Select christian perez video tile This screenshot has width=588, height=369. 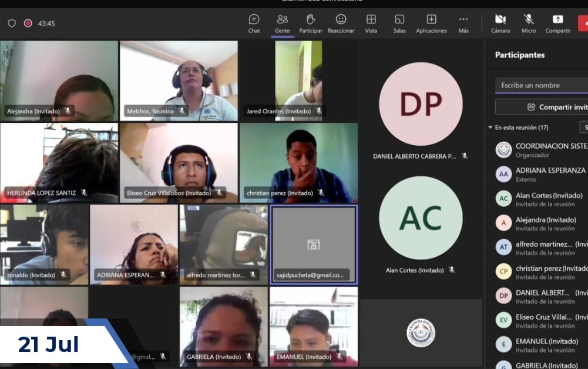299,163
